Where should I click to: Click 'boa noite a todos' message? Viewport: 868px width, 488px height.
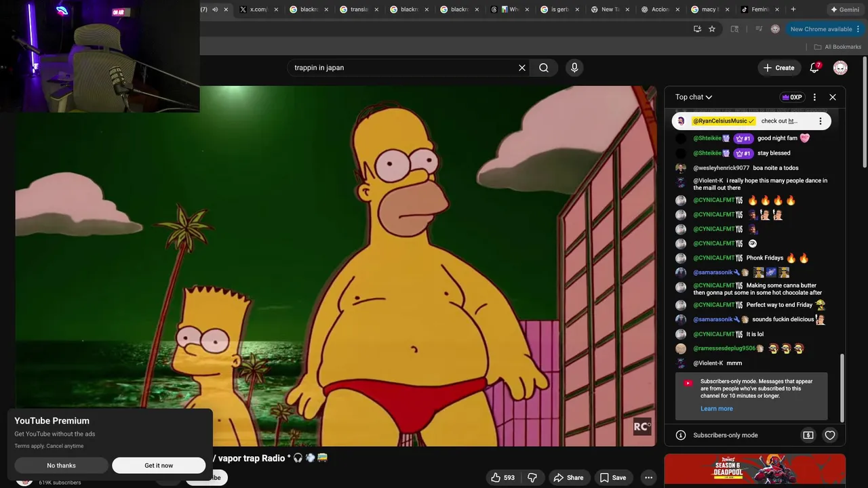776,168
